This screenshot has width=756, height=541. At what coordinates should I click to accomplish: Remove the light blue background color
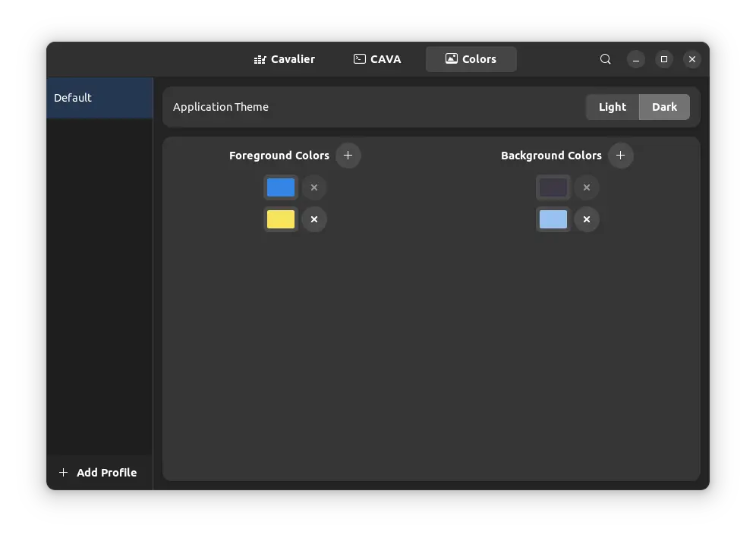pyautogui.click(x=587, y=219)
